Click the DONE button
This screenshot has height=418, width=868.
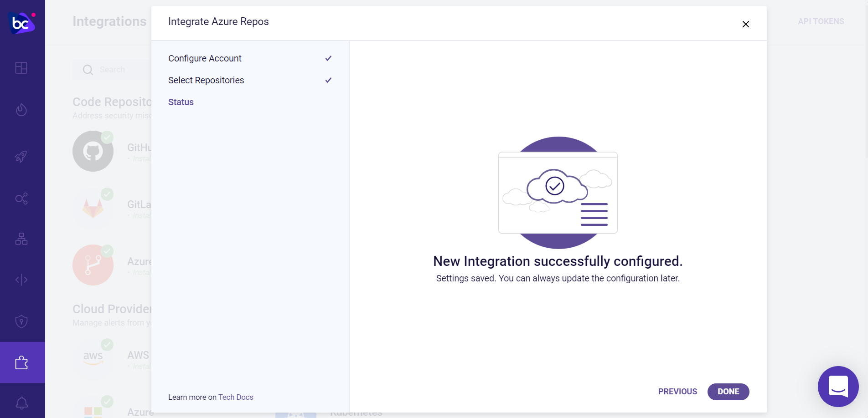[x=728, y=392]
